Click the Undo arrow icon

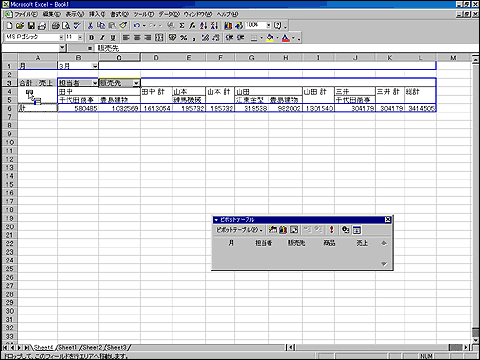point(137,26)
